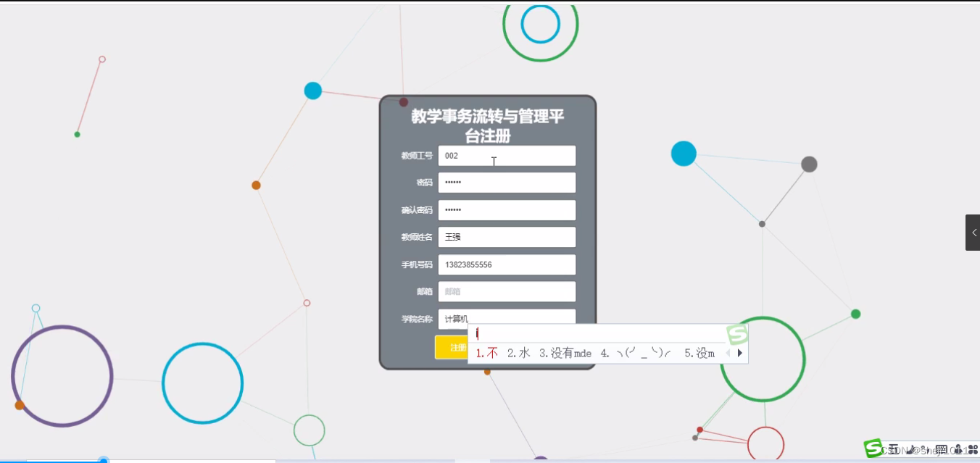Click the 确认密码 label

point(417,210)
